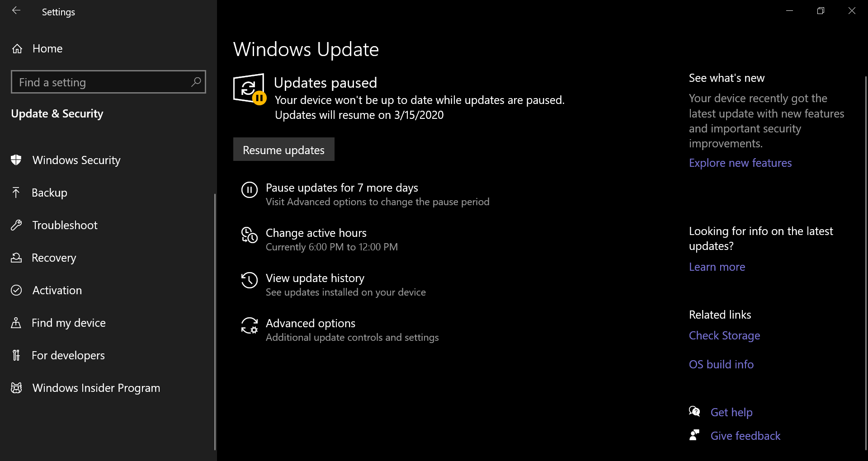This screenshot has width=868, height=461.
Task: Click the Windows Security shield icon
Action: point(16,160)
